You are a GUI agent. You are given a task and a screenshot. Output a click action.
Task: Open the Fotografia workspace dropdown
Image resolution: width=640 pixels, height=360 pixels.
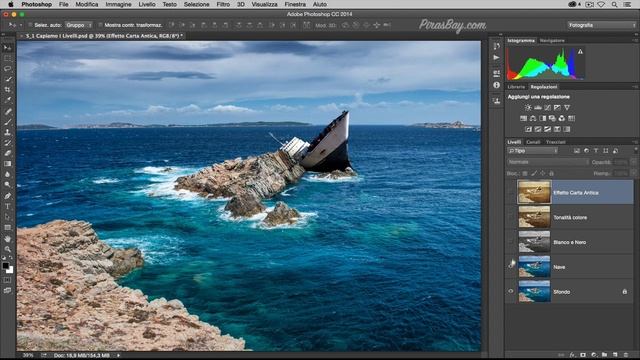601,25
